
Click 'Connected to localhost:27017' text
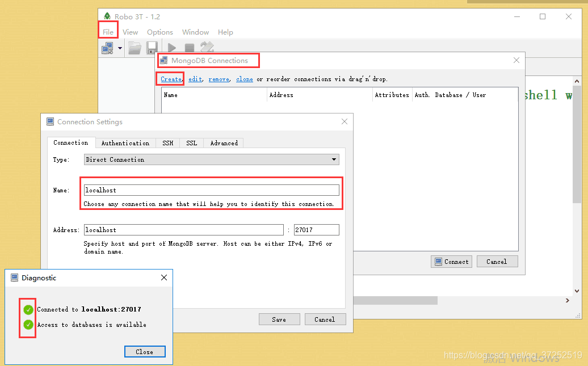coord(89,309)
